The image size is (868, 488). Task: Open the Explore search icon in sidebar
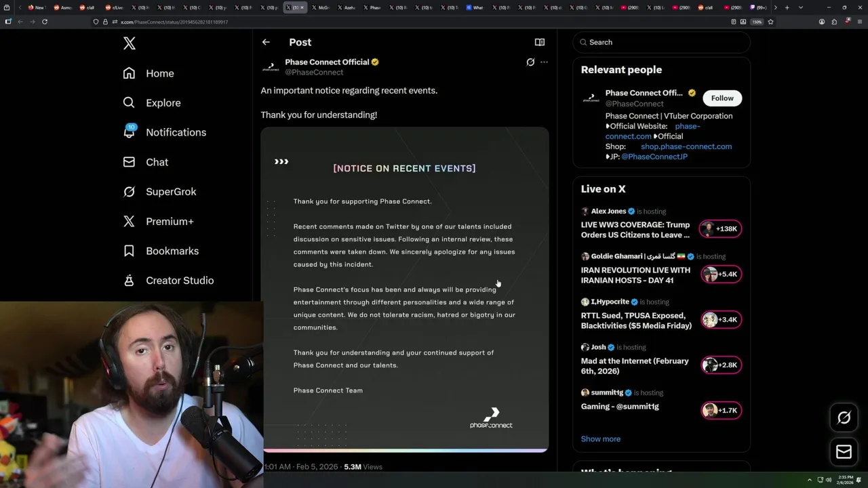[129, 102]
